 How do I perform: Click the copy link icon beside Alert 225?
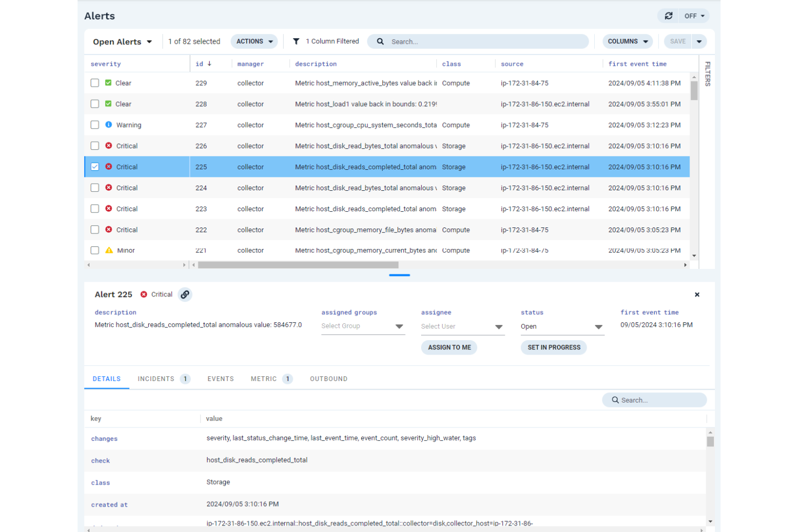tap(185, 294)
